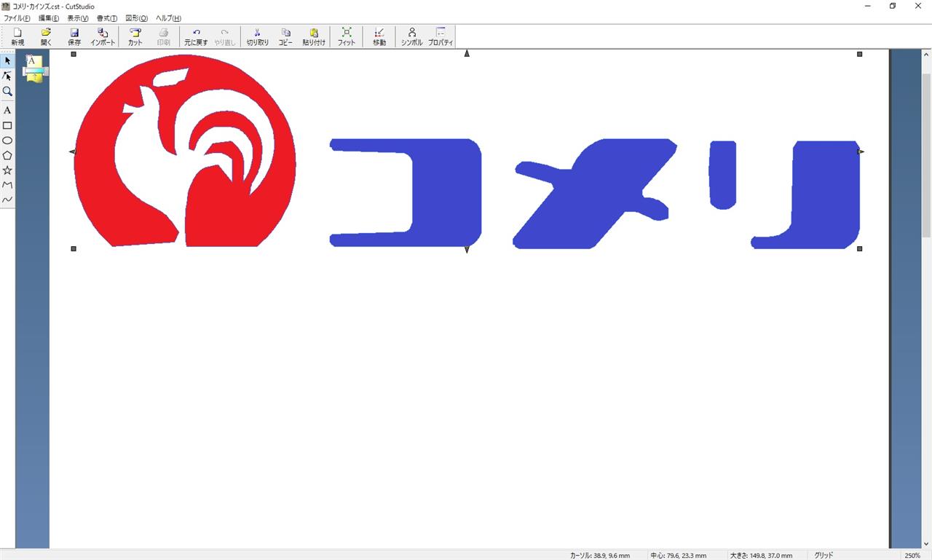Open the 図形(O) menu
Screen dimensions: 932x560
(137, 18)
